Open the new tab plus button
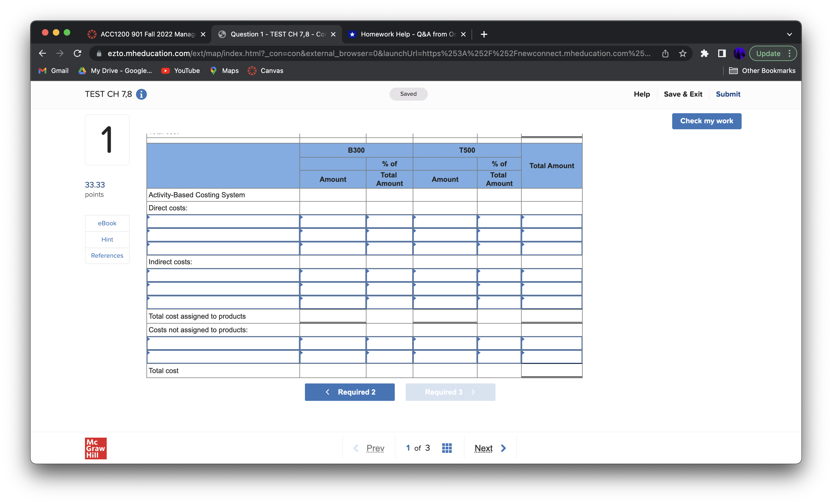Screen dimensions: 832x504 click(x=484, y=34)
